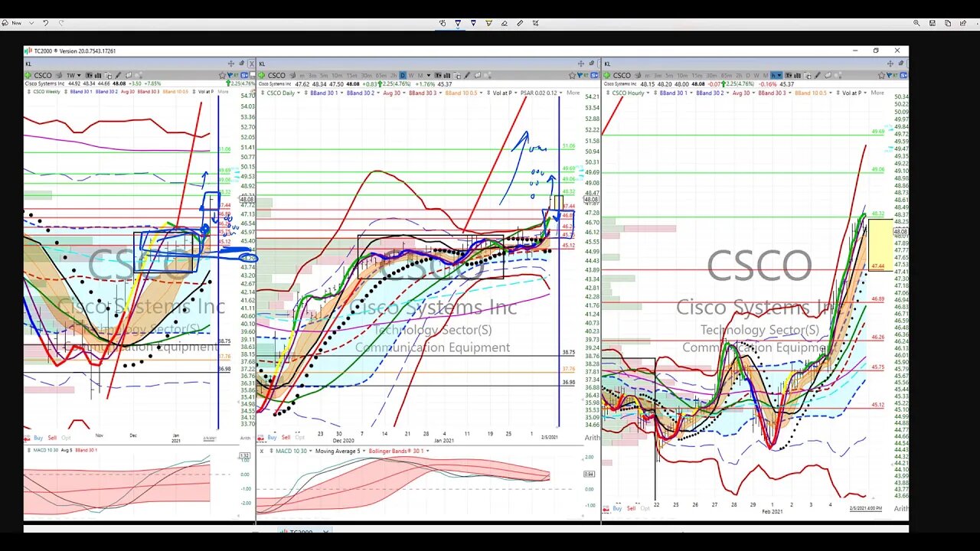Select the W timeframe in the daily chart
The width and height of the screenshot is (980, 551).
(x=411, y=75)
